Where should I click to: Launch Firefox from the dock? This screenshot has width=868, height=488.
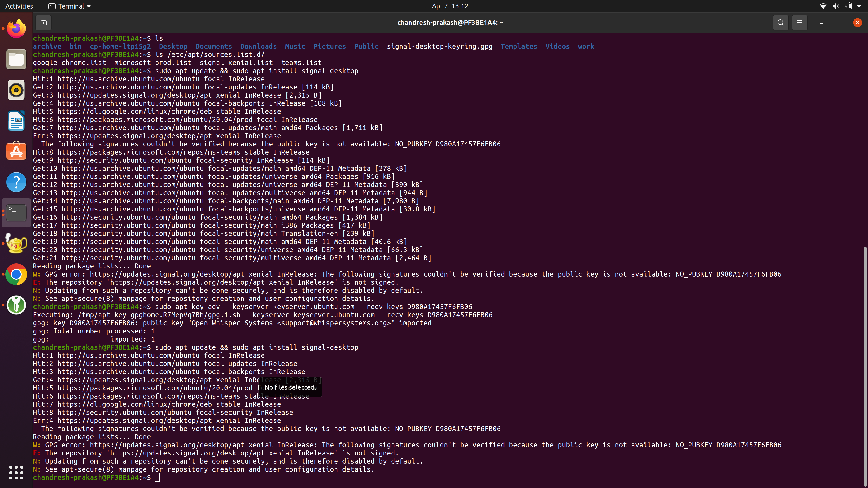pyautogui.click(x=16, y=29)
